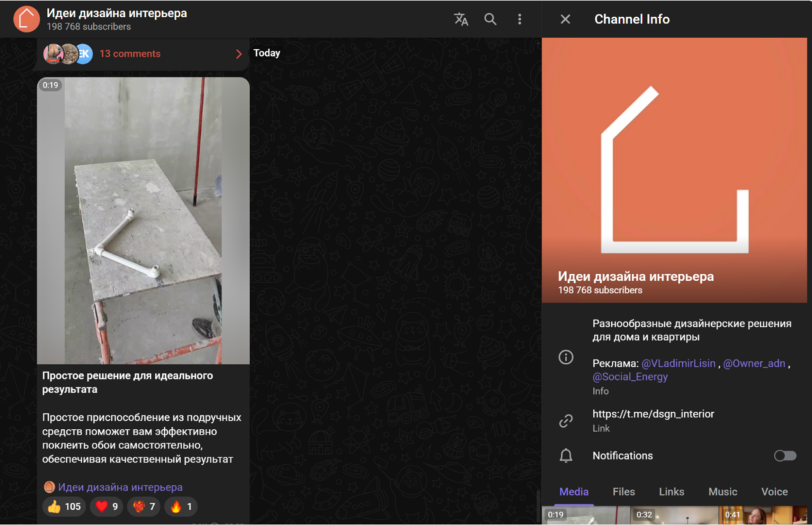This screenshot has width=812, height=525.
Task: Click the link chain icon
Action: point(565,420)
